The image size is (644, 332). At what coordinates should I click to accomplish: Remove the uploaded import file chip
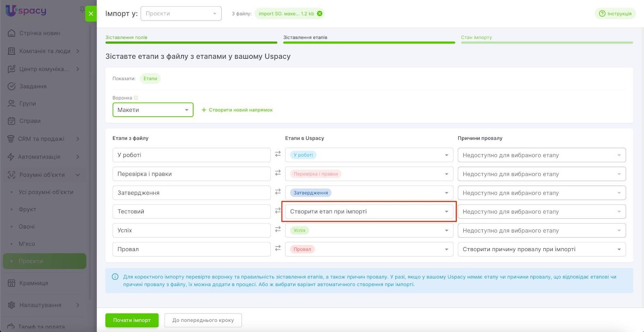pyautogui.click(x=320, y=14)
